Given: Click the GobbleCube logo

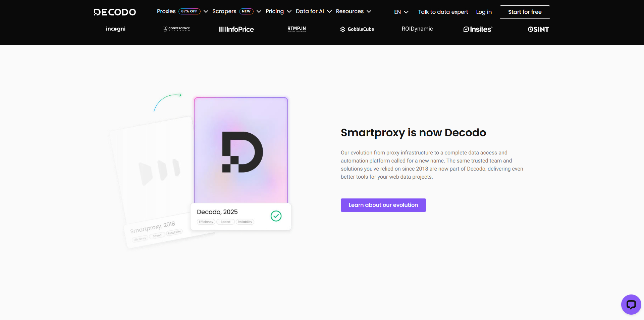Looking at the screenshot, I should (x=357, y=29).
